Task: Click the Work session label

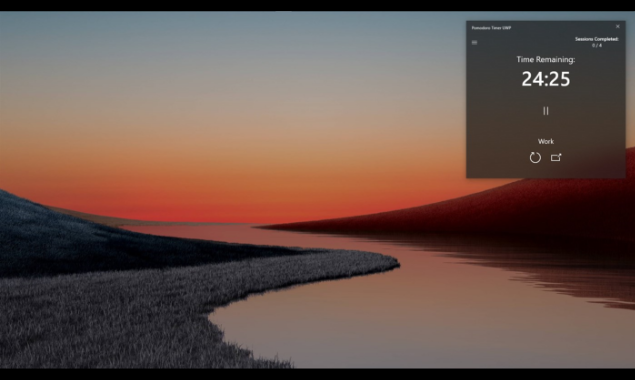Action: coord(546,141)
